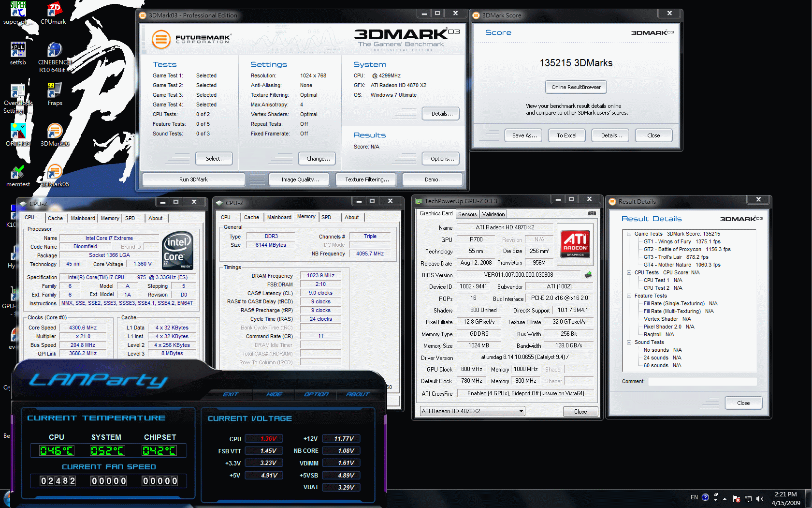Open the Action Center flag tray icon
This screenshot has width=812, height=508.
(x=737, y=499)
